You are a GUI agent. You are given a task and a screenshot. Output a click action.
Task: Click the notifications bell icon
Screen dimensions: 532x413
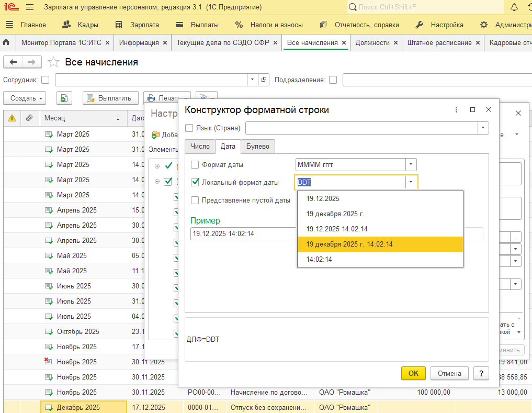[x=514, y=7]
